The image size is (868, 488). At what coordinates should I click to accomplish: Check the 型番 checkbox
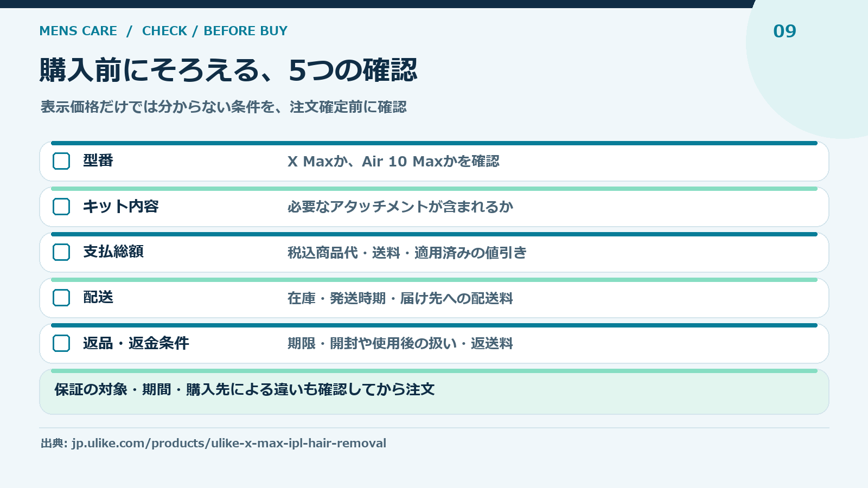coord(61,161)
